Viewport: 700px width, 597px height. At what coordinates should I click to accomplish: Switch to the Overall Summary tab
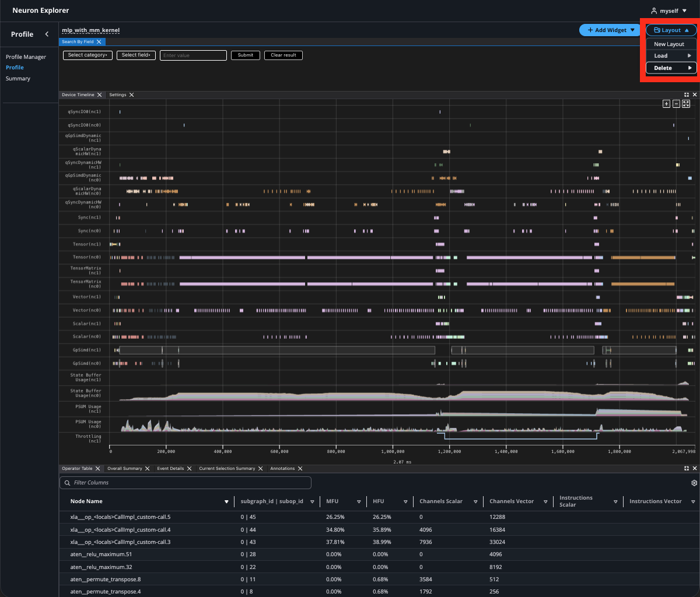tap(124, 469)
